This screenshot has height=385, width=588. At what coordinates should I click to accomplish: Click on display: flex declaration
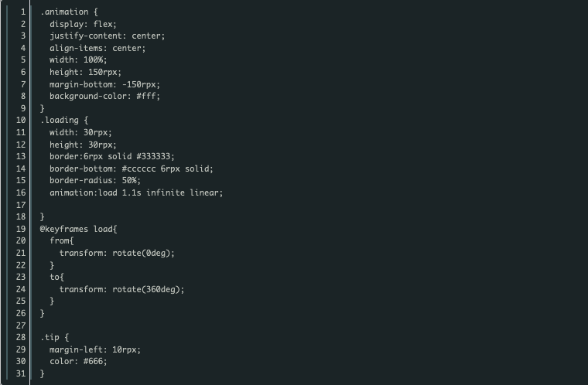pyautogui.click(x=83, y=24)
